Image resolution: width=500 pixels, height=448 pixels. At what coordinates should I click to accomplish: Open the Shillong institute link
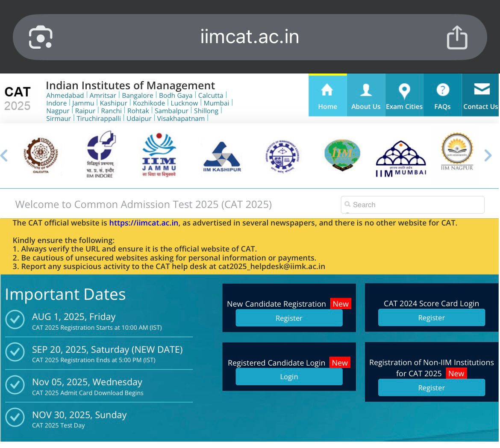point(206,111)
